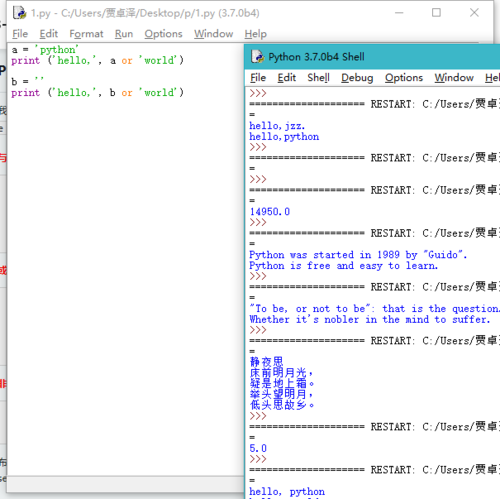Viewport: 500px width, 499px height.
Task: Open the editor's Edit menu
Action: point(49,34)
